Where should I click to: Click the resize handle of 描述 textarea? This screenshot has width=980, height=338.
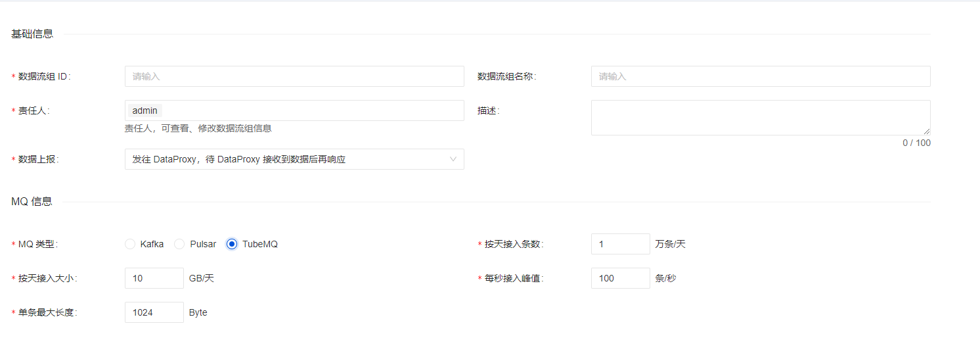coord(926,132)
